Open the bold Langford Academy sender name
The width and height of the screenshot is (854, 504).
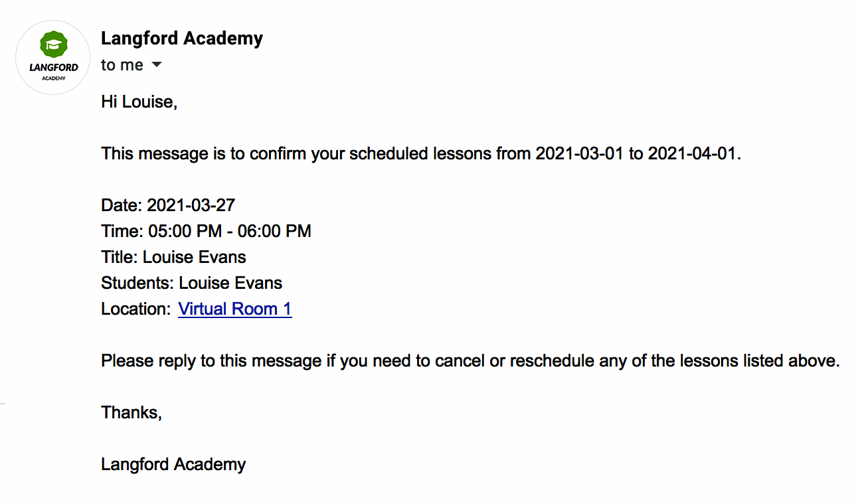pos(182,39)
